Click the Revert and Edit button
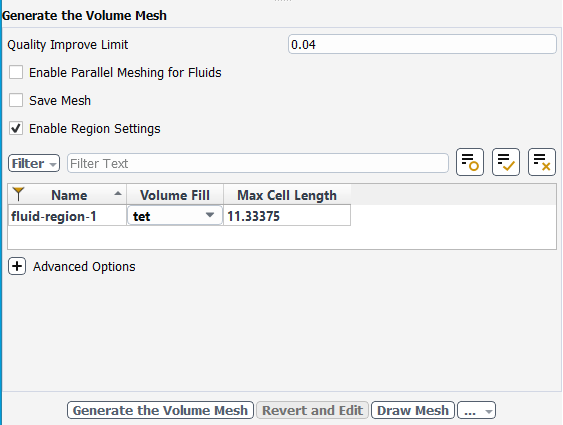The height and width of the screenshot is (425, 563). tap(312, 410)
